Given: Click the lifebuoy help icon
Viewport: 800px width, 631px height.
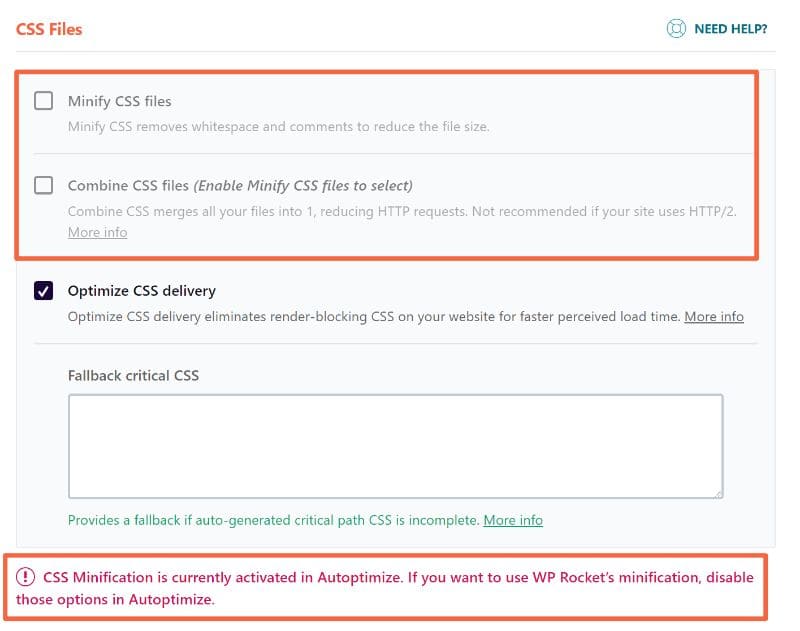Looking at the screenshot, I should (676, 29).
